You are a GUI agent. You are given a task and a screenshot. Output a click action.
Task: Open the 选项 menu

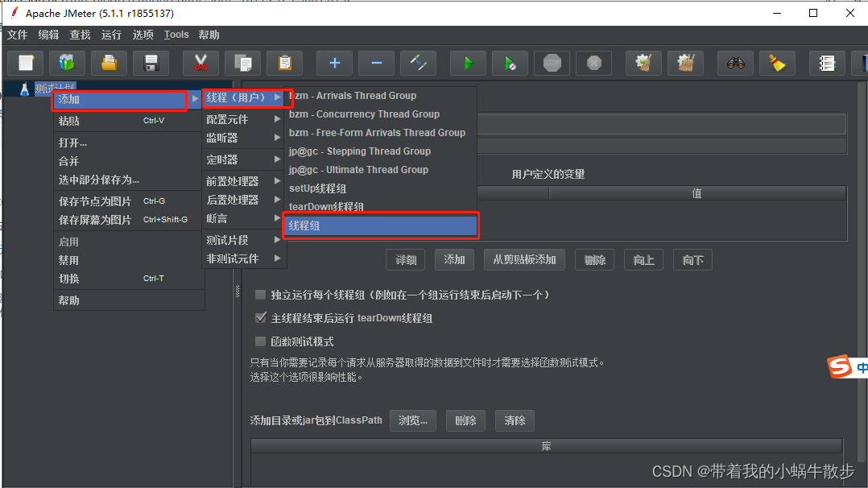click(x=143, y=35)
